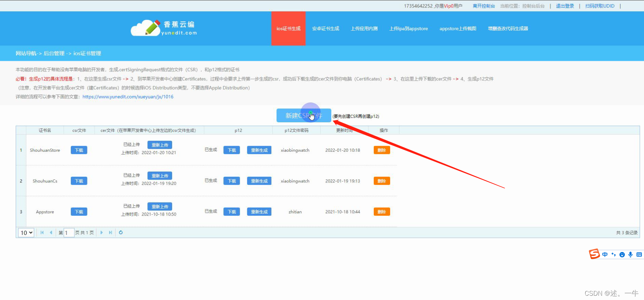
Task: Toggle Sogou punctuation mode icon
Action: [x=613, y=255]
